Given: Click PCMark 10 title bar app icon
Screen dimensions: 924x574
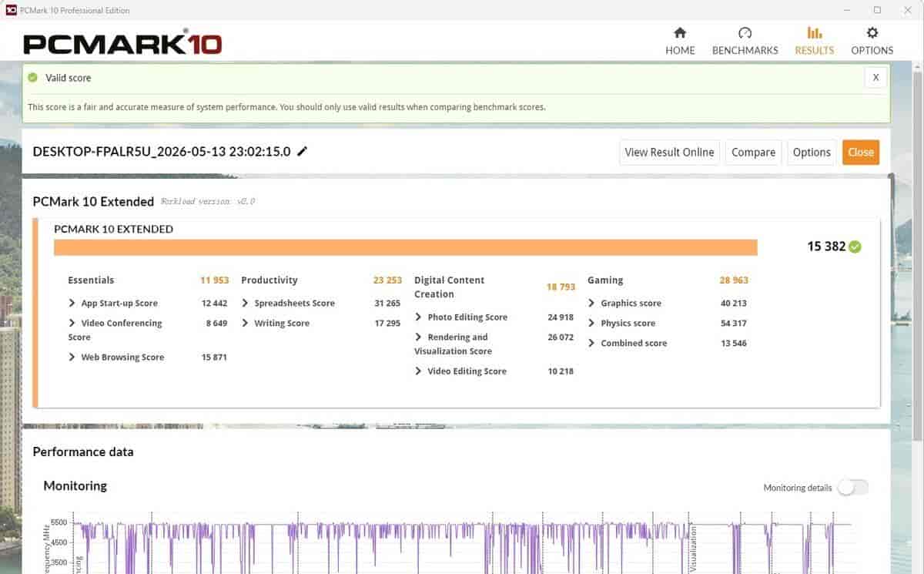Looking at the screenshot, I should 11,10.
